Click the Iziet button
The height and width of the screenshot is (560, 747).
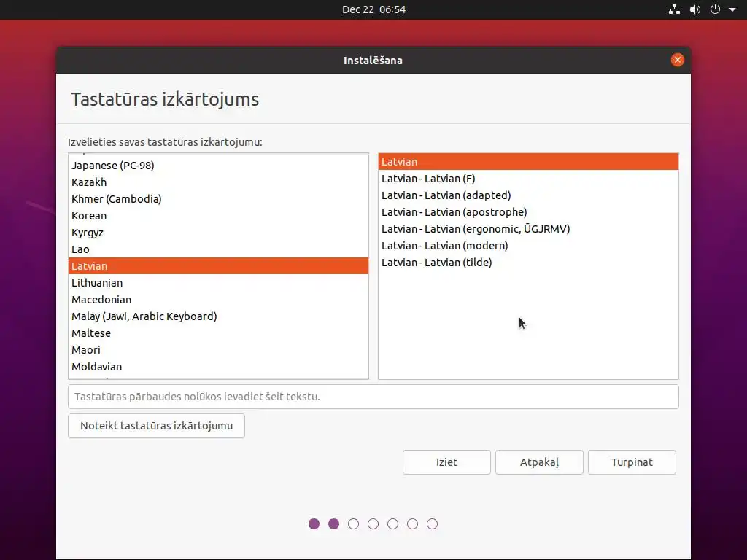[x=446, y=462]
